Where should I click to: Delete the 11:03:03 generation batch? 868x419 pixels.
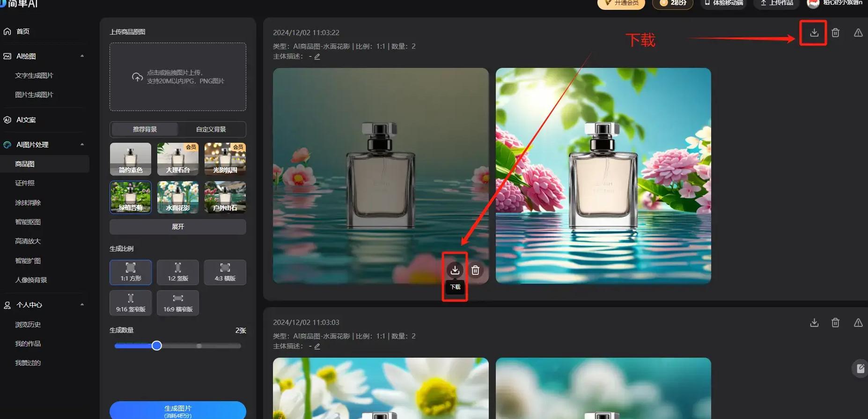click(835, 323)
